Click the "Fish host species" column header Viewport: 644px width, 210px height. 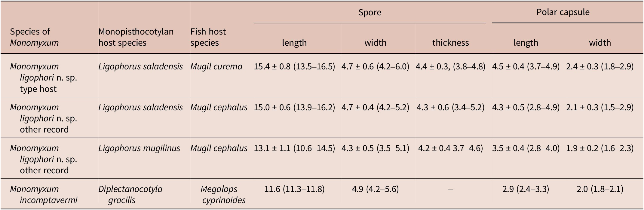pos(208,37)
